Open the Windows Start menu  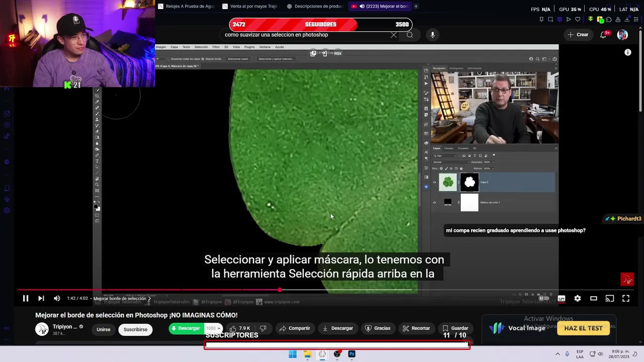click(x=292, y=354)
